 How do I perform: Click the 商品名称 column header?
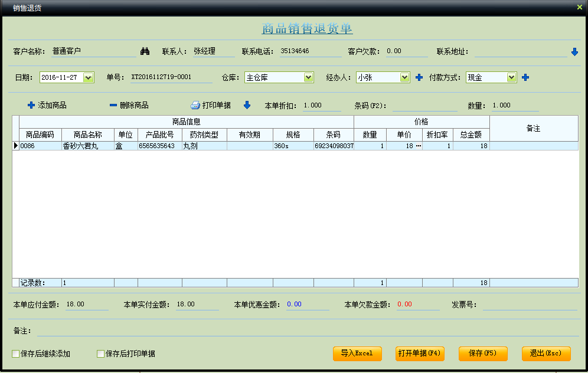click(88, 135)
